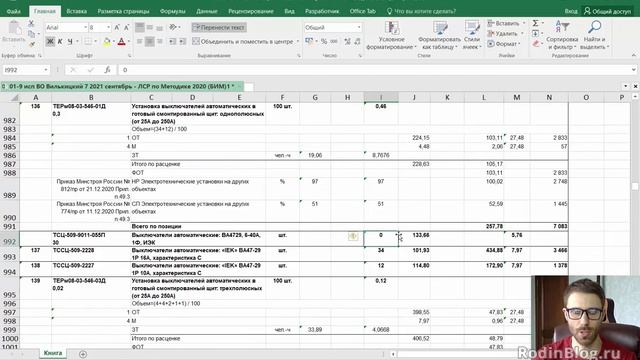Add a new sheet with plus button

coord(83,354)
